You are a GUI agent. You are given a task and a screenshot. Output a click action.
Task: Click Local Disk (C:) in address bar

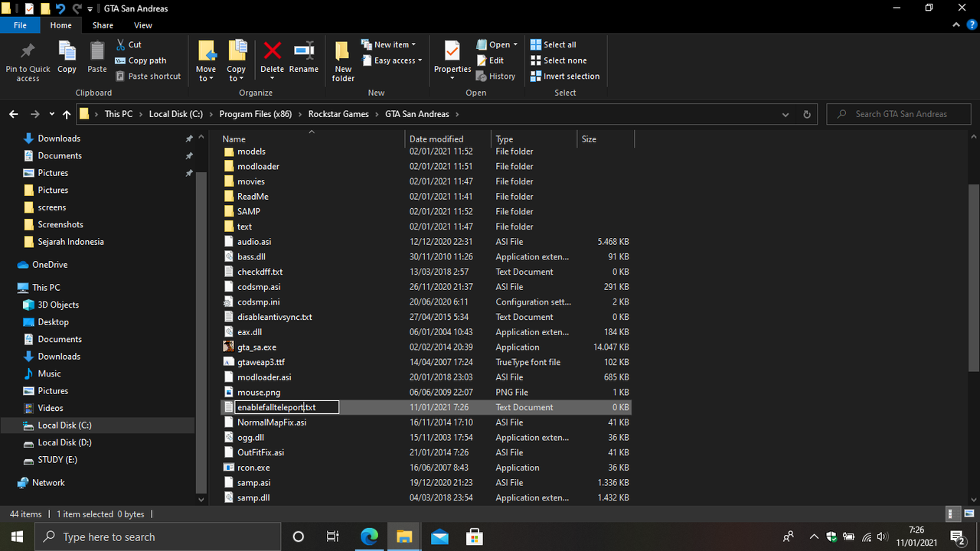pos(176,114)
